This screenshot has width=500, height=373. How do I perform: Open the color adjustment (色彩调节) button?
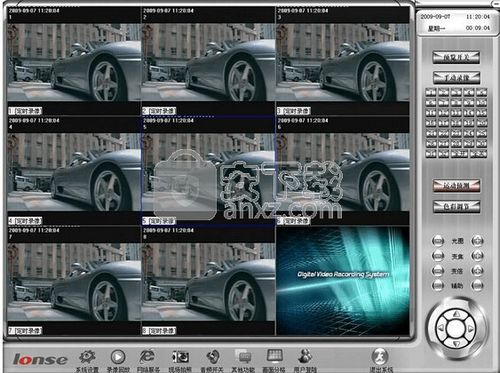456,207
